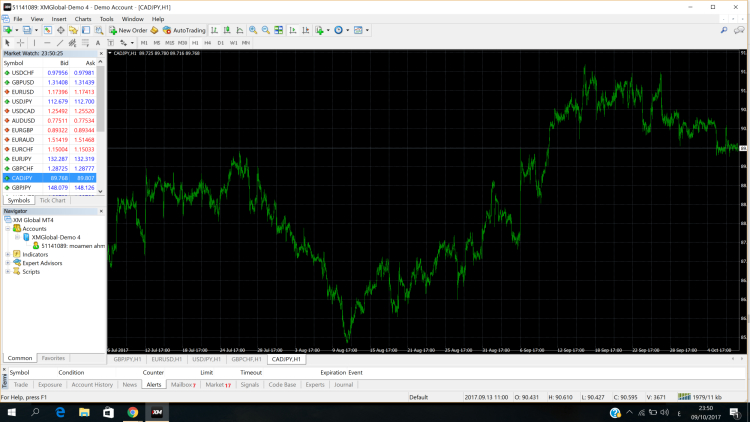Select the Trendline drawing tool
Image resolution: width=750 pixels, height=422 pixels.
point(60,43)
